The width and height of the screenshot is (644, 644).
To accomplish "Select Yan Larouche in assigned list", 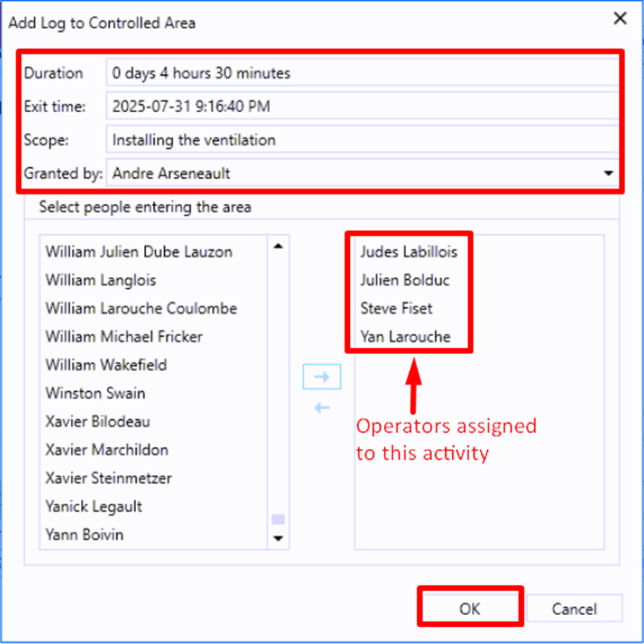I will click(405, 337).
